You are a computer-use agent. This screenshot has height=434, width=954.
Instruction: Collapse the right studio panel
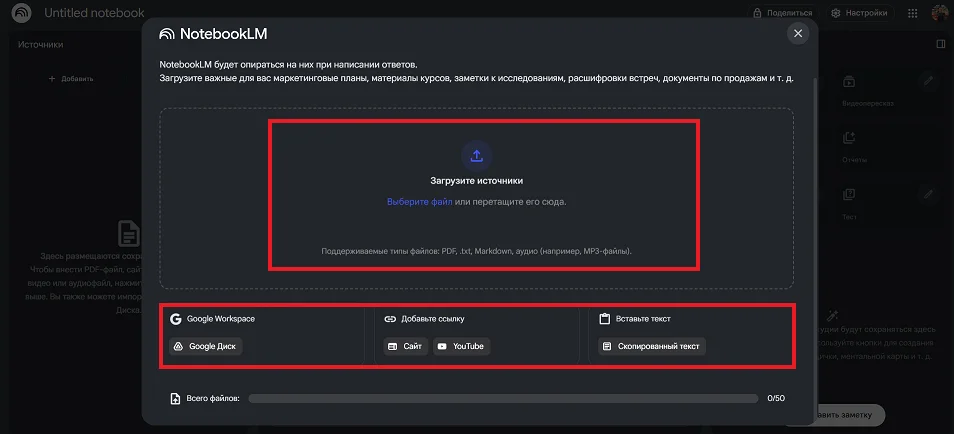click(x=940, y=44)
